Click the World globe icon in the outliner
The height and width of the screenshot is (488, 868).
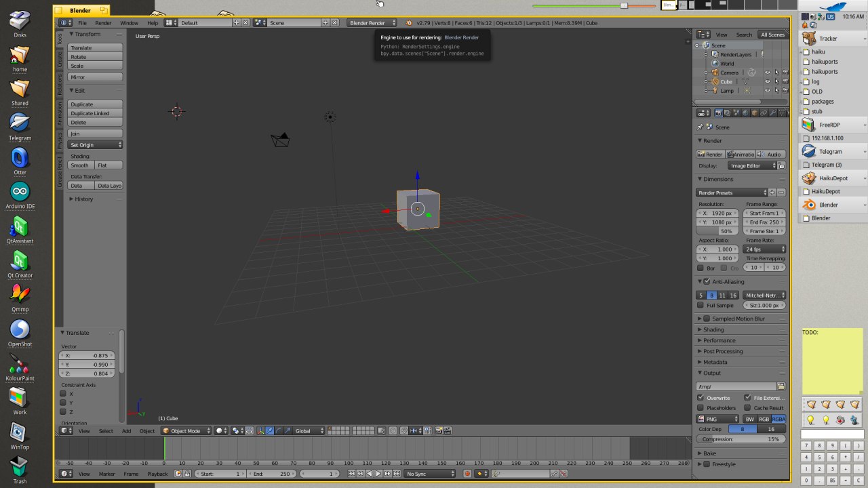(x=715, y=64)
